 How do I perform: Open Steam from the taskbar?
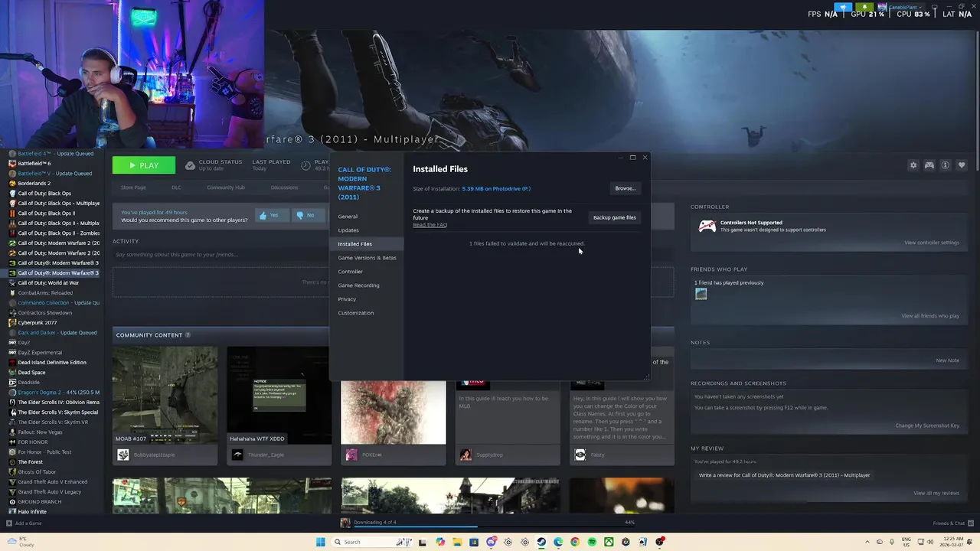pyautogui.click(x=541, y=542)
